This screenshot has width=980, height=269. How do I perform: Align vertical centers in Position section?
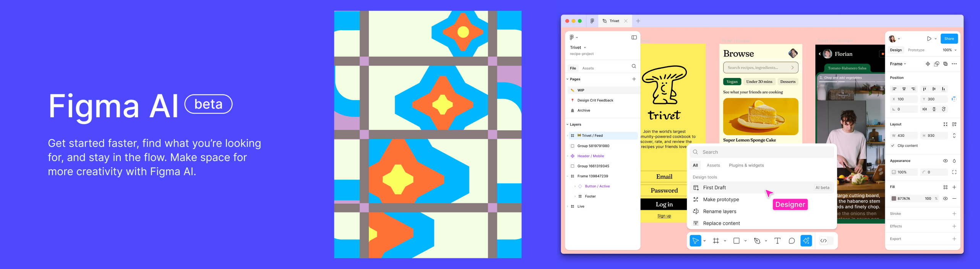coord(934,89)
